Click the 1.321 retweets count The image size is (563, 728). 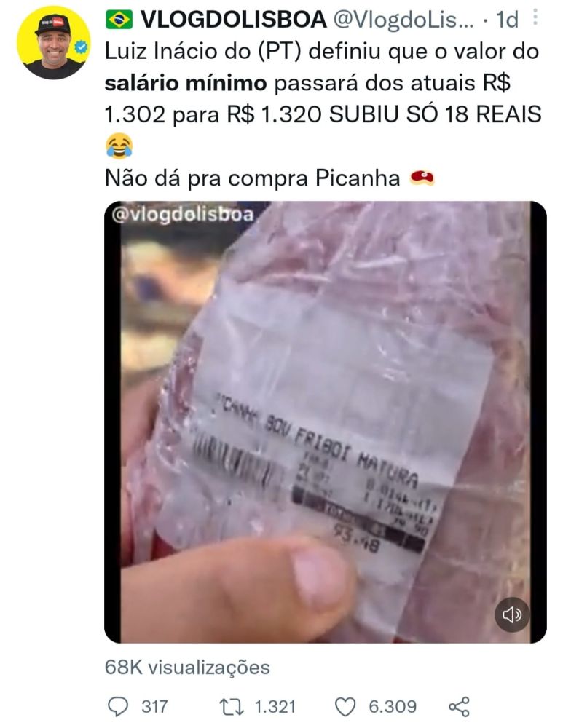click(x=275, y=707)
